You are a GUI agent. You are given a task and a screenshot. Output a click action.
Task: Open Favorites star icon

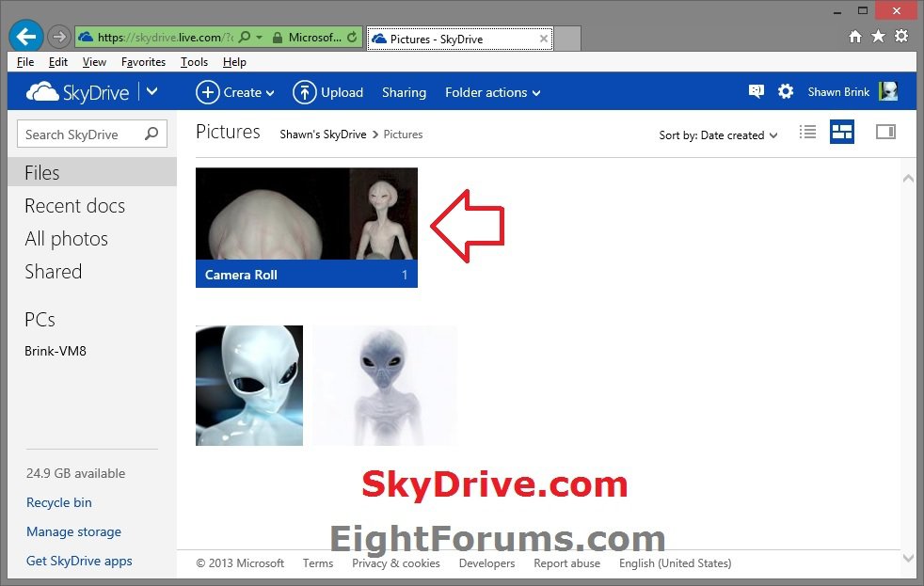(878, 37)
